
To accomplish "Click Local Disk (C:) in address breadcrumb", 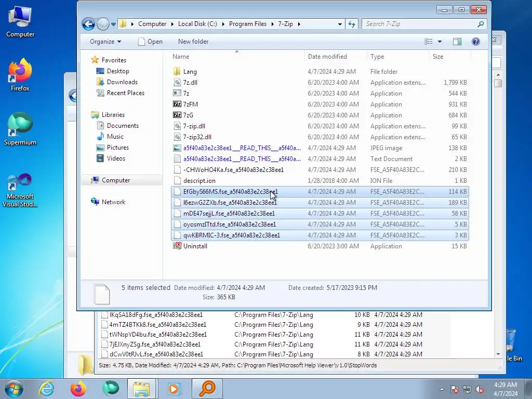I will pos(197,24).
